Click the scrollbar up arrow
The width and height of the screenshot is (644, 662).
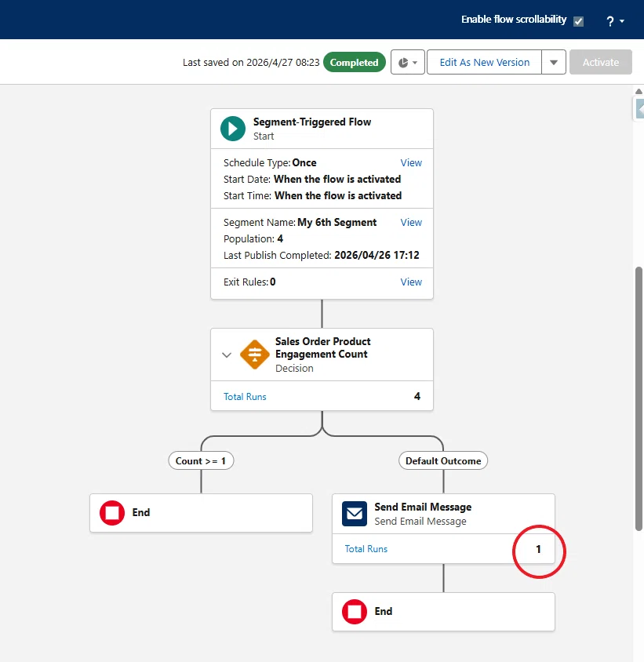tap(639, 91)
